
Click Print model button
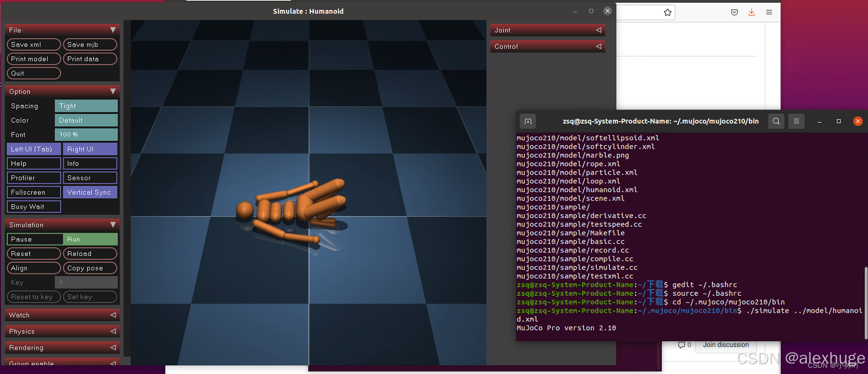tap(34, 59)
